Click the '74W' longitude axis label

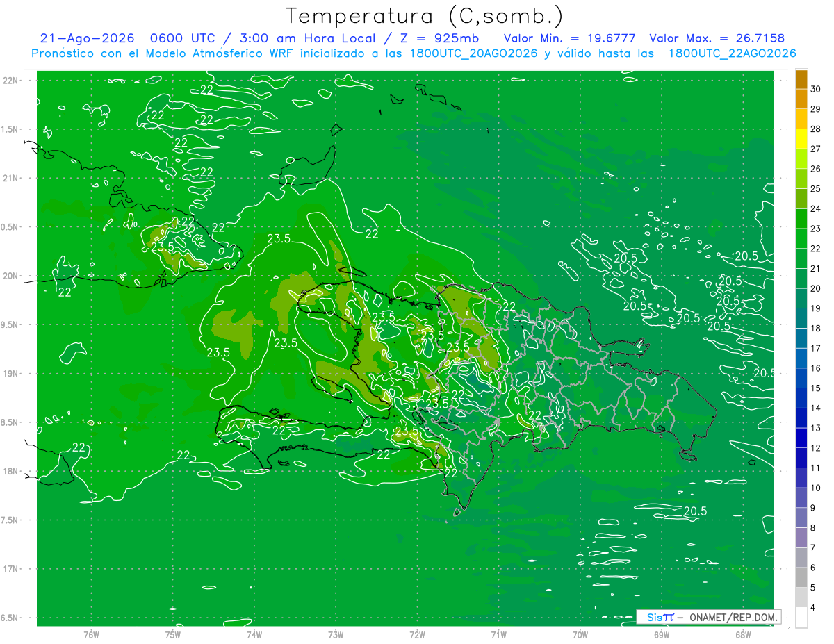coord(254,634)
